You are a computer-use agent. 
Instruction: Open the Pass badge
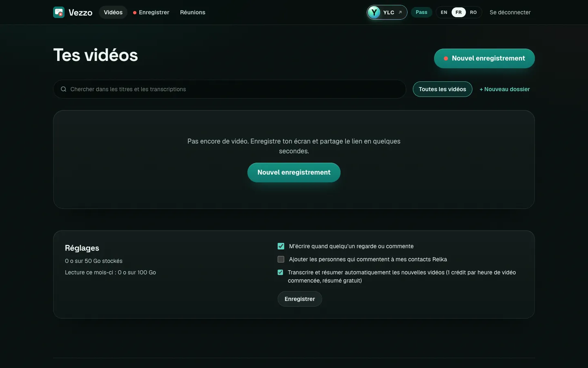coord(421,12)
